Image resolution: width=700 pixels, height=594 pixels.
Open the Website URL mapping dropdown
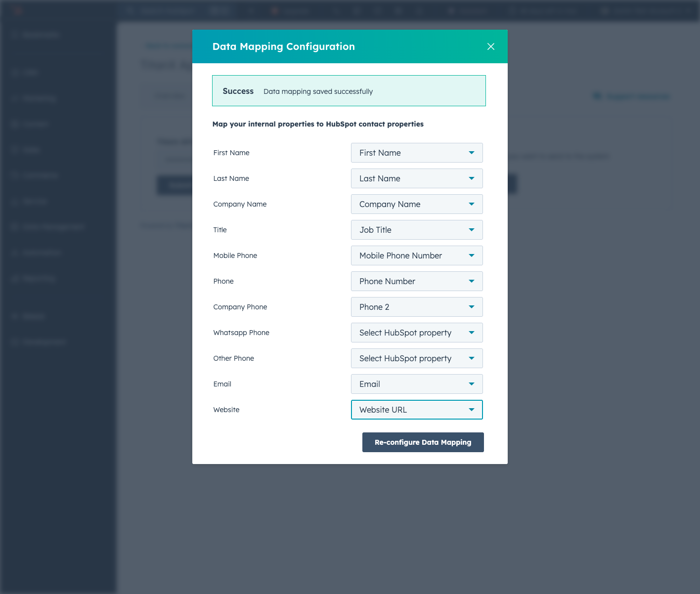(x=417, y=410)
